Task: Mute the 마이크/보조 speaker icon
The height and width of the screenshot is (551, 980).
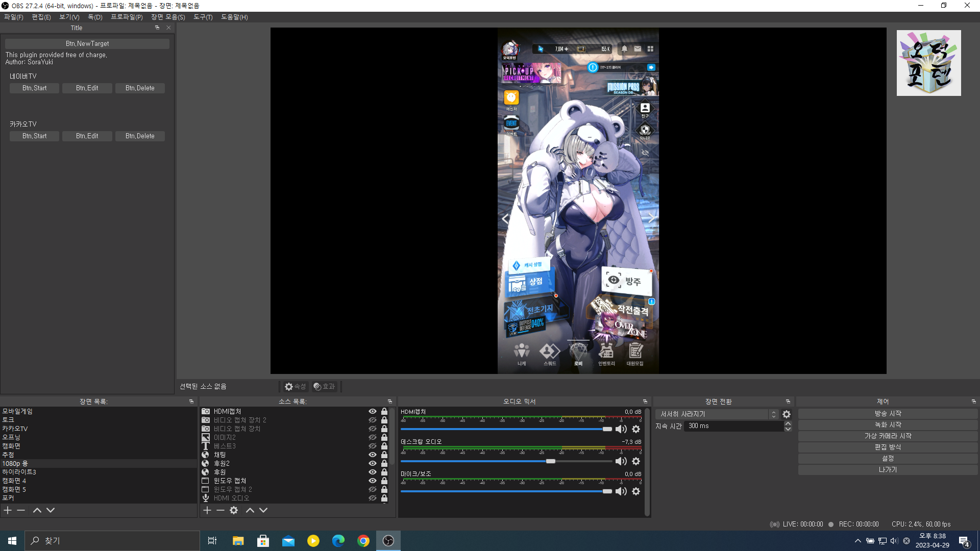Action: click(621, 491)
